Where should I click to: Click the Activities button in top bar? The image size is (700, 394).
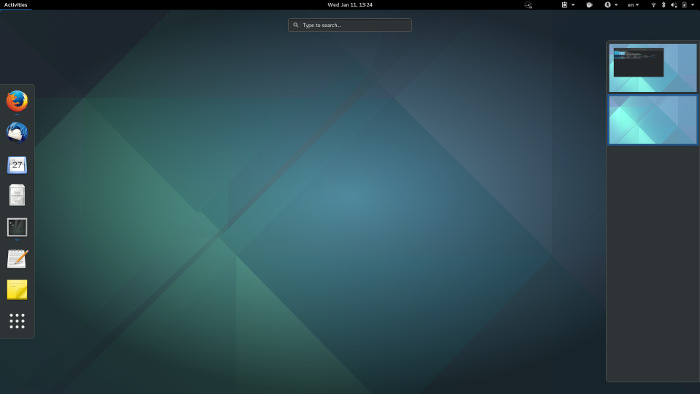point(16,5)
